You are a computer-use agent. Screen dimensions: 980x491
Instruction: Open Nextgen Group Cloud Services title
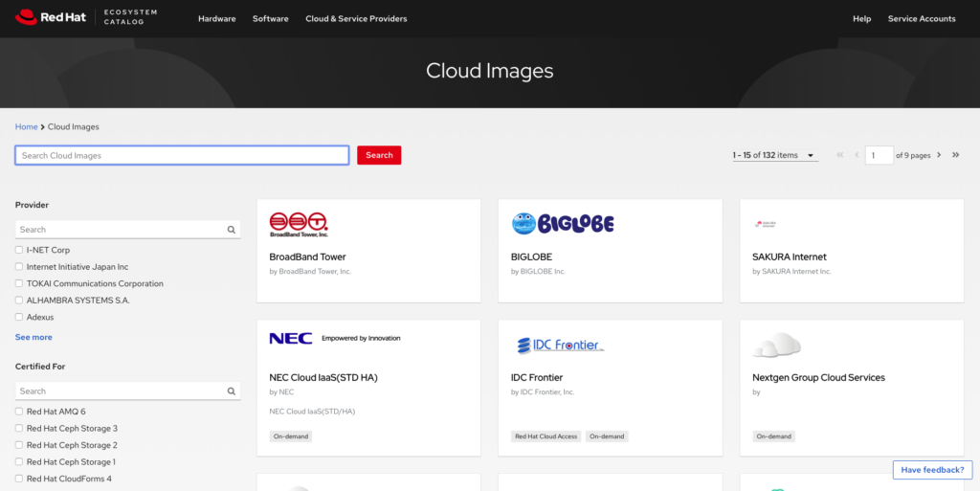(819, 377)
